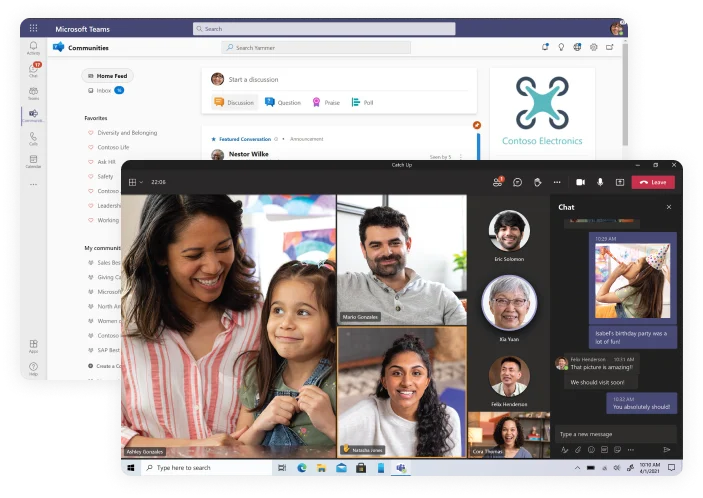Open more actions in the meeting toolbar
The width and height of the screenshot is (703, 498).
[557, 182]
